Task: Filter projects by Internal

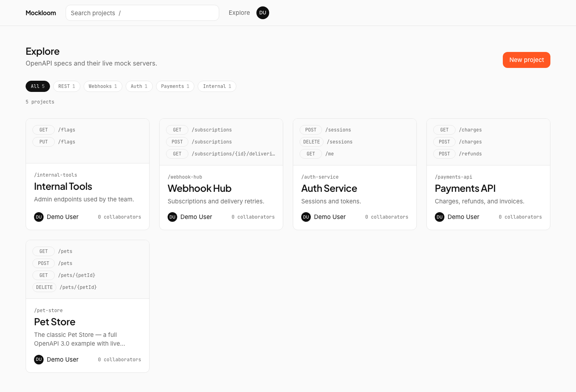Action: tap(217, 86)
